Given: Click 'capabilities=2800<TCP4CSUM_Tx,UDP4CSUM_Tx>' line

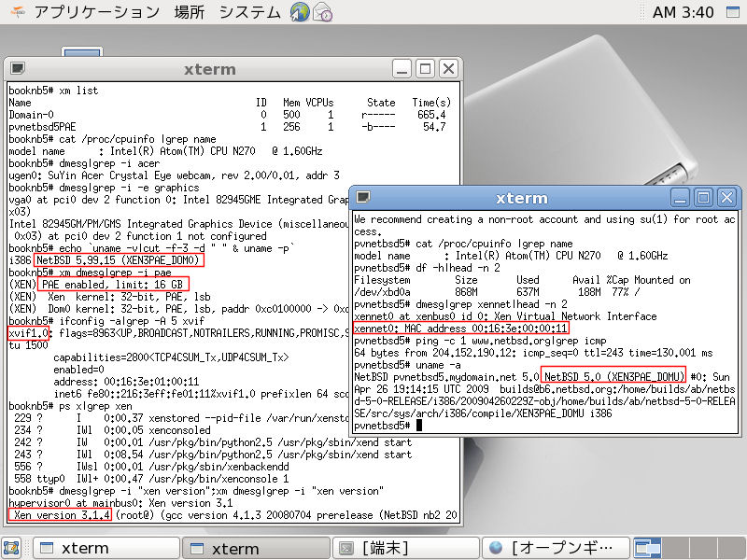Looking at the screenshot, I should click(x=171, y=357).
